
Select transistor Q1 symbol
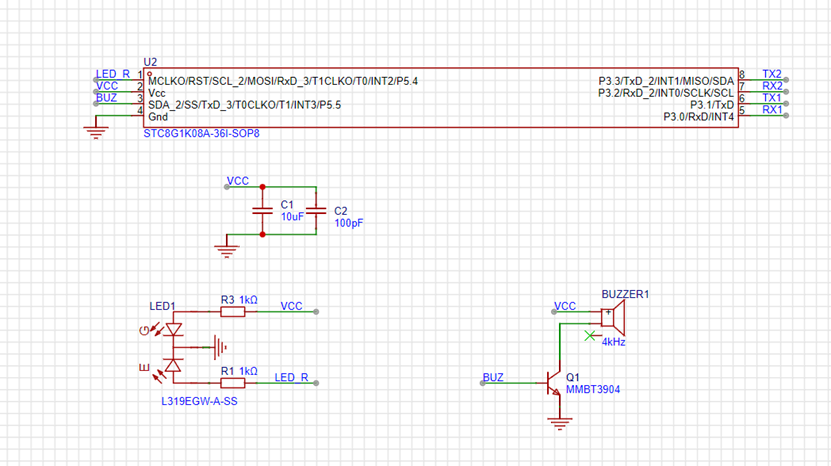pyautogui.click(x=553, y=383)
